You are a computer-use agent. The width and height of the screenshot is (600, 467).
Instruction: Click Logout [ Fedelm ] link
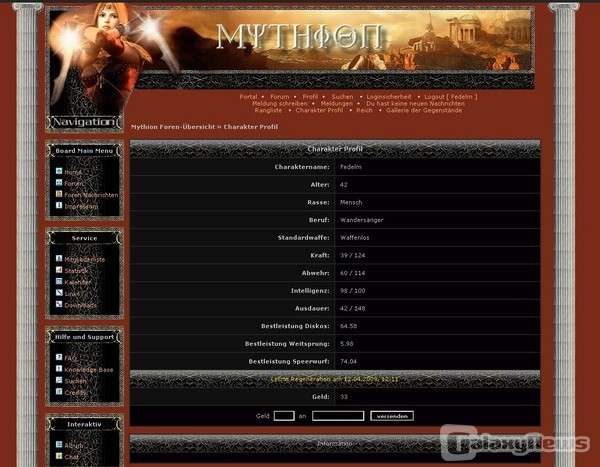pyautogui.click(x=451, y=97)
